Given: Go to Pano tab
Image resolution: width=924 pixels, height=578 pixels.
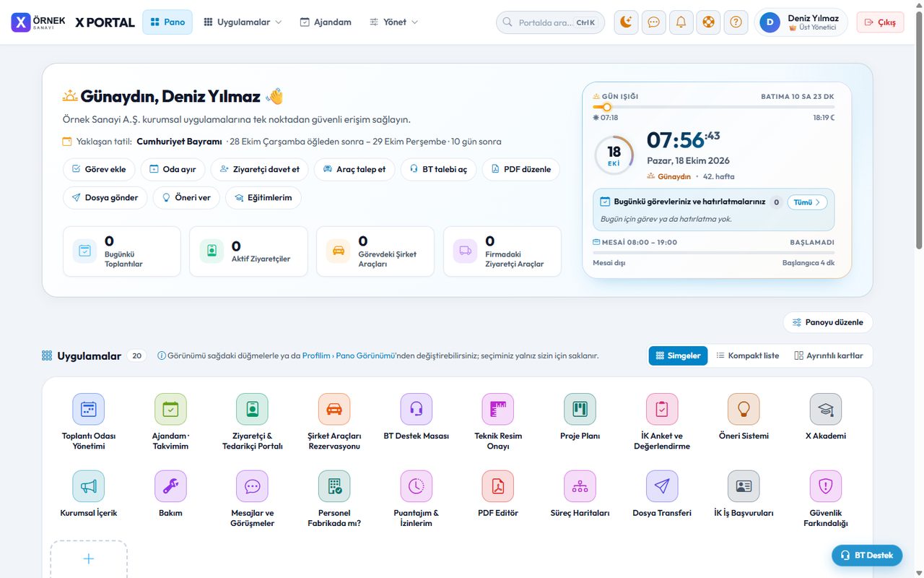Looking at the screenshot, I should tap(167, 22).
